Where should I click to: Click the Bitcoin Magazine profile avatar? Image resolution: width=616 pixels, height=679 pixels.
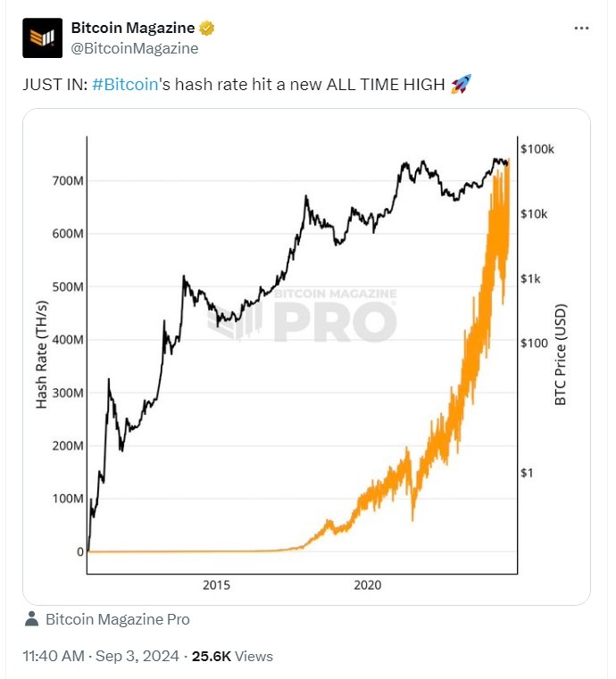[42, 38]
